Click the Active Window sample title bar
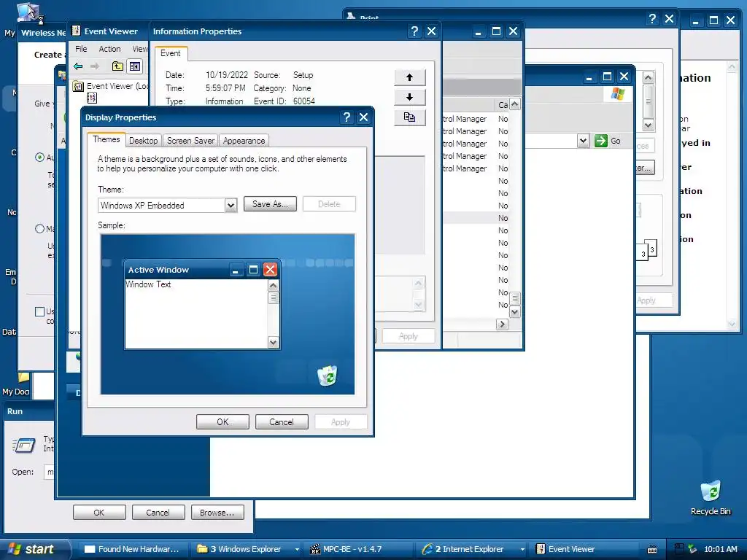The height and width of the screenshot is (560, 747). (x=202, y=270)
